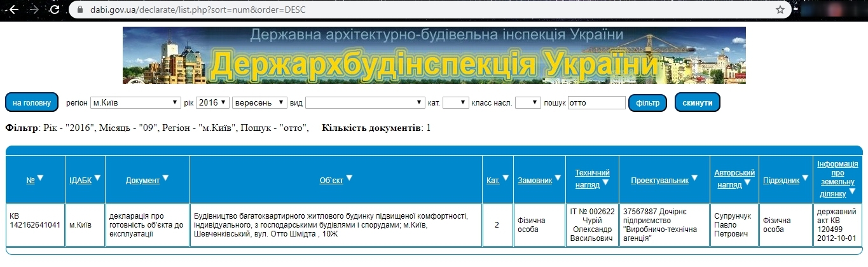Click the padlock icon in the address bar
868x267 pixels.
point(79,10)
